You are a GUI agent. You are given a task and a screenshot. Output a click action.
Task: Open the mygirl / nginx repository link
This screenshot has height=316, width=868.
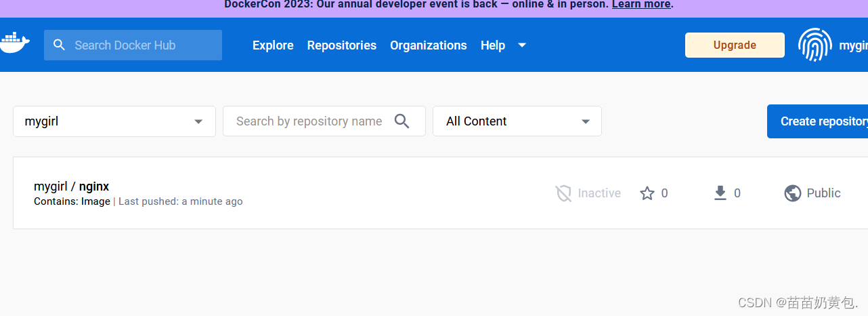tap(71, 186)
